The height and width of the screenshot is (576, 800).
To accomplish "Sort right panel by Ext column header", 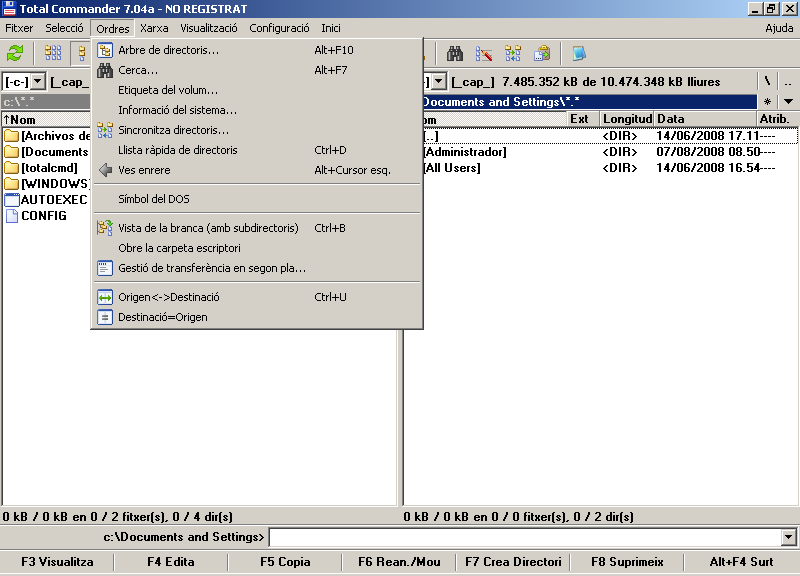I will 583,119.
